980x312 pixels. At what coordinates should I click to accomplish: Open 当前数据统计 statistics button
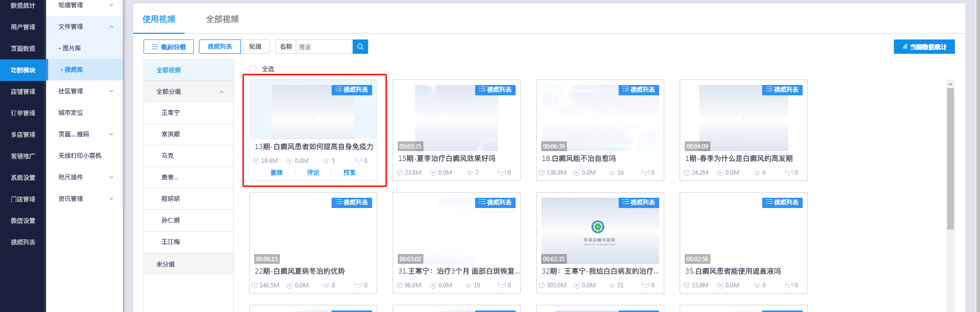point(924,47)
